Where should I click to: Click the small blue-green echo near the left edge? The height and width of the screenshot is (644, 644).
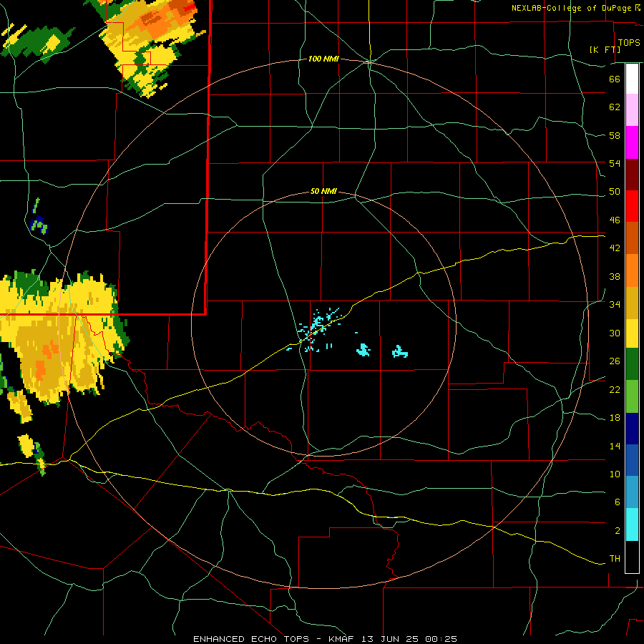[x=39, y=217]
